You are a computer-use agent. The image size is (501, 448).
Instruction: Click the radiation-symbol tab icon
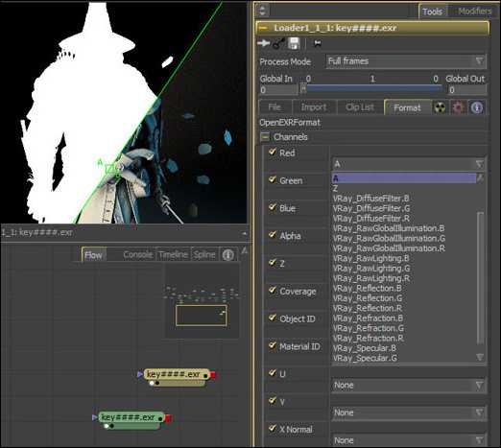coord(441,107)
